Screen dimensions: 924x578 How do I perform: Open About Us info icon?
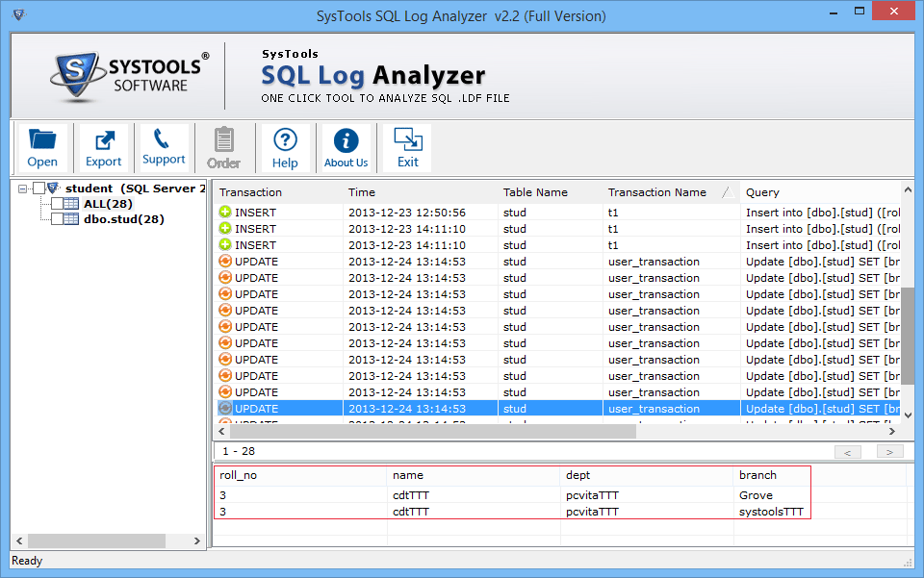[x=346, y=148]
